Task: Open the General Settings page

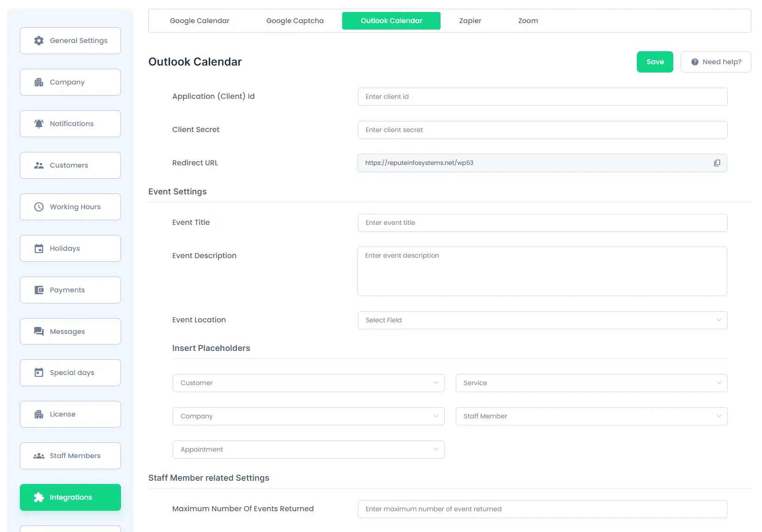Action: pyautogui.click(x=70, y=41)
